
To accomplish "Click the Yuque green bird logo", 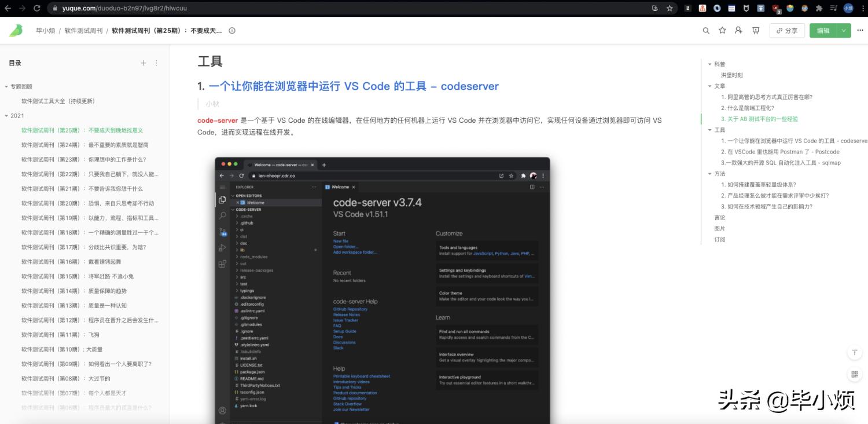I will pos(16,31).
